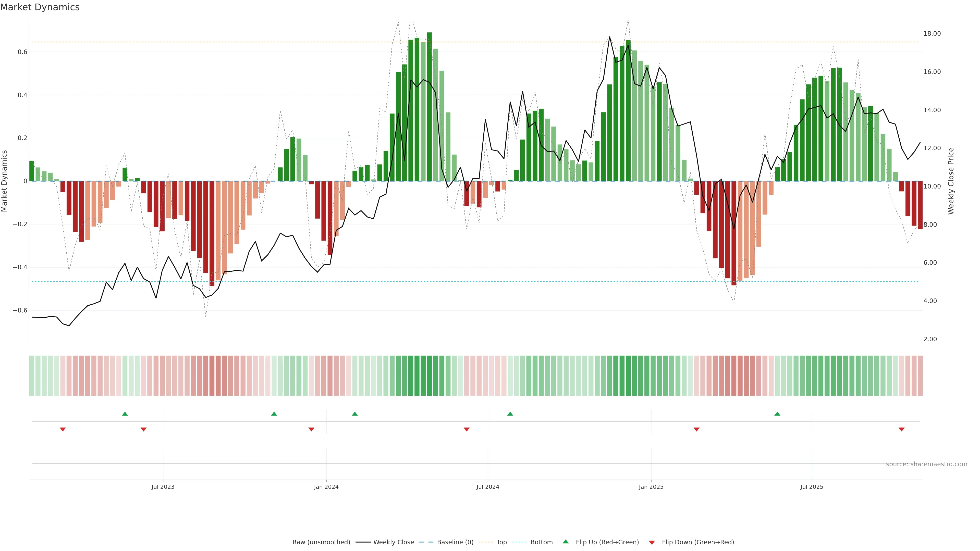Toggle the Baseline (0) legend entry
This screenshot has width=980, height=551.
coord(455,542)
